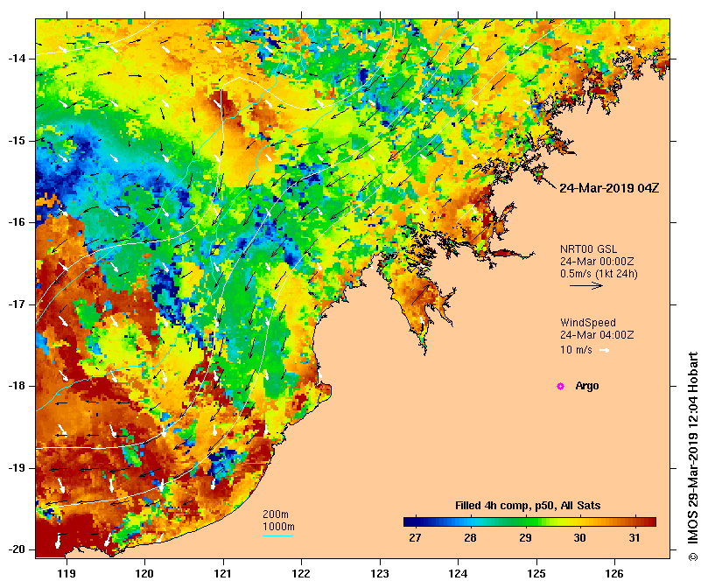Click colorbar value '29'

(x=525, y=538)
